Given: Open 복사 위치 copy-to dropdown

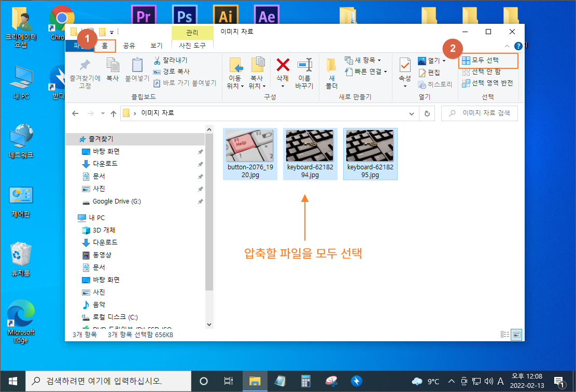Looking at the screenshot, I should click(x=257, y=82).
